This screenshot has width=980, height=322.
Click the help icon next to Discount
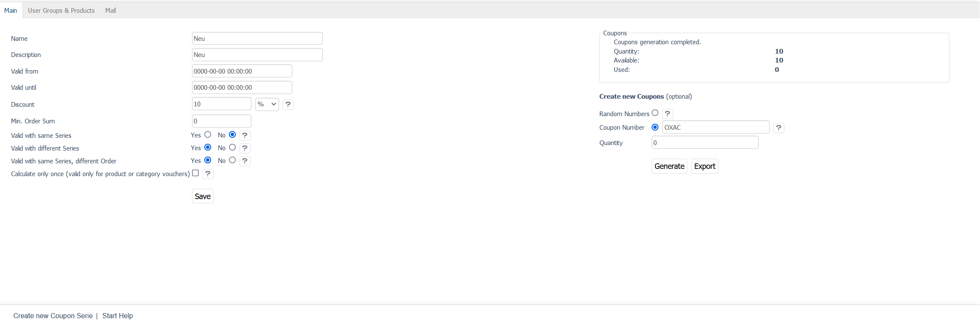point(288,104)
